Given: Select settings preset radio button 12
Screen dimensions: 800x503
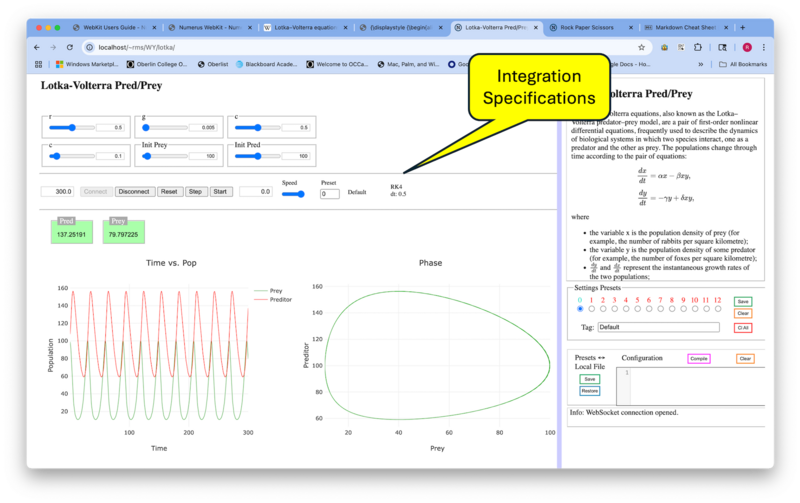Looking at the screenshot, I should (717, 309).
